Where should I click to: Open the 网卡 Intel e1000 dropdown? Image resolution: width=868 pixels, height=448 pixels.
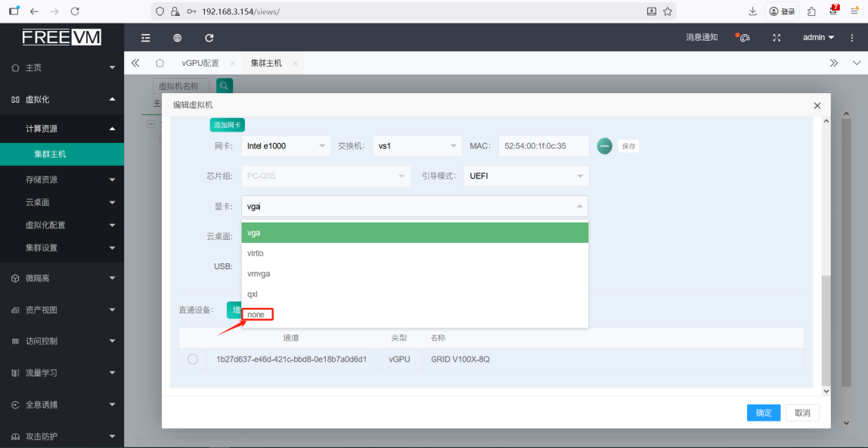[x=286, y=146]
